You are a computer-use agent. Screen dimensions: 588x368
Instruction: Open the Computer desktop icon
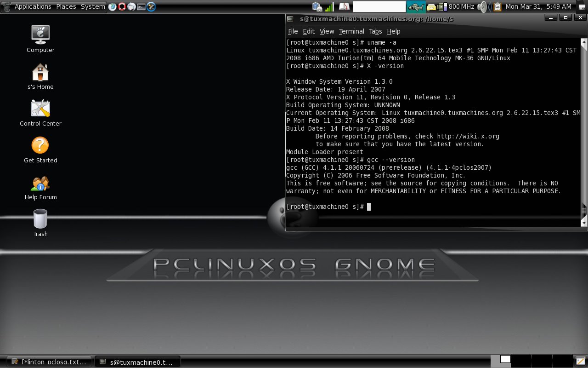(40, 39)
